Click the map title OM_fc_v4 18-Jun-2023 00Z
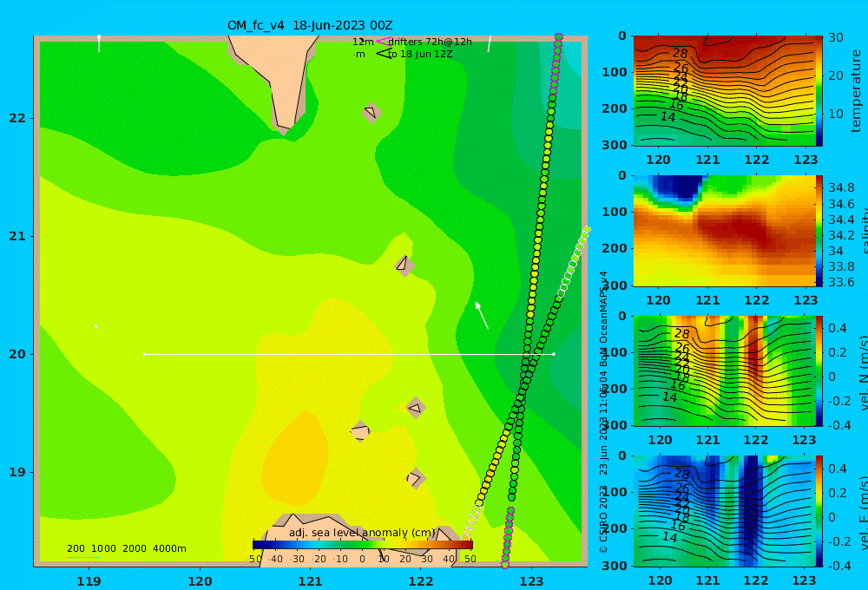This screenshot has width=868, height=590. 310,25
